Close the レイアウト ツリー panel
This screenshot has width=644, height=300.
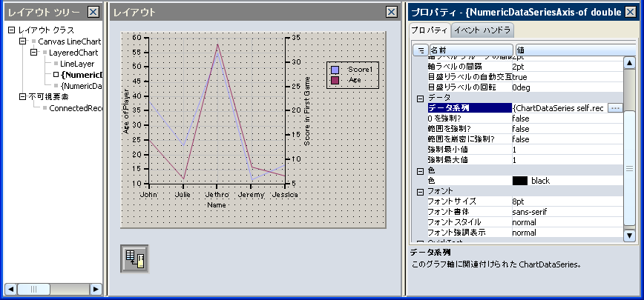point(93,13)
